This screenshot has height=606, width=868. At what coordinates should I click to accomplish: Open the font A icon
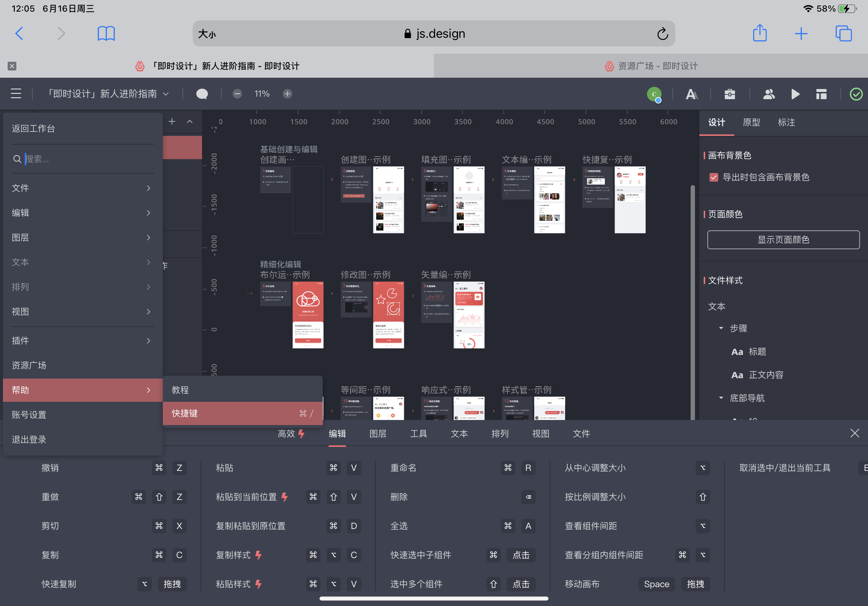tap(691, 94)
